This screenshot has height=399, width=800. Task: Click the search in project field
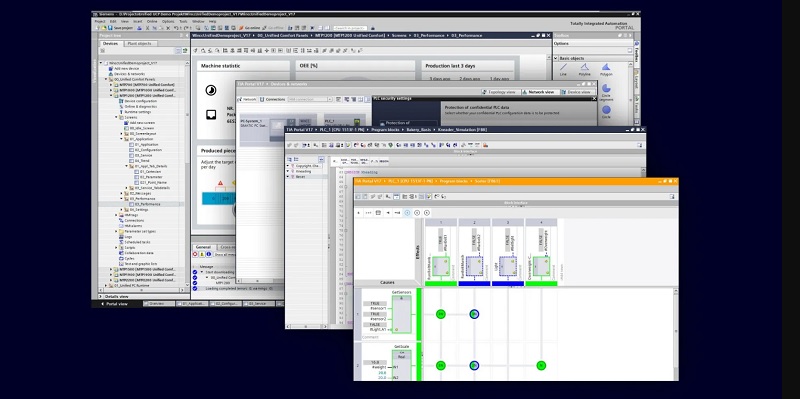pos(350,28)
